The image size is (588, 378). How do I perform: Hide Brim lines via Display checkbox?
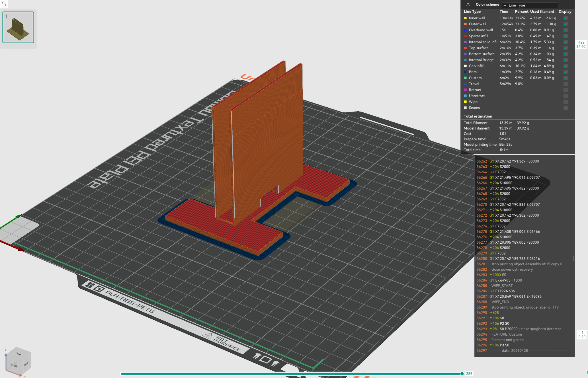[566, 72]
